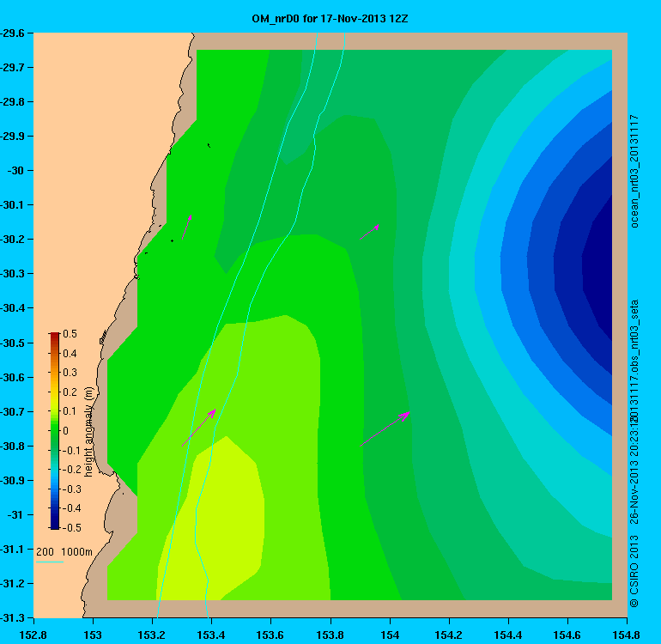The height and width of the screenshot is (644, 661).
Task: Select colorbar value 0.2
Action: pos(70,392)
